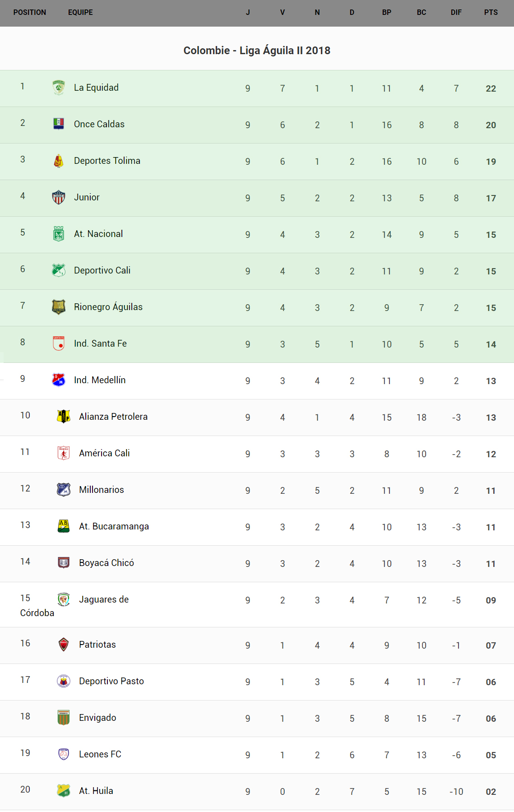
Task: Click the Deportes Tolima crest icon
Action: pyautogui.click(x=59, y=161)
